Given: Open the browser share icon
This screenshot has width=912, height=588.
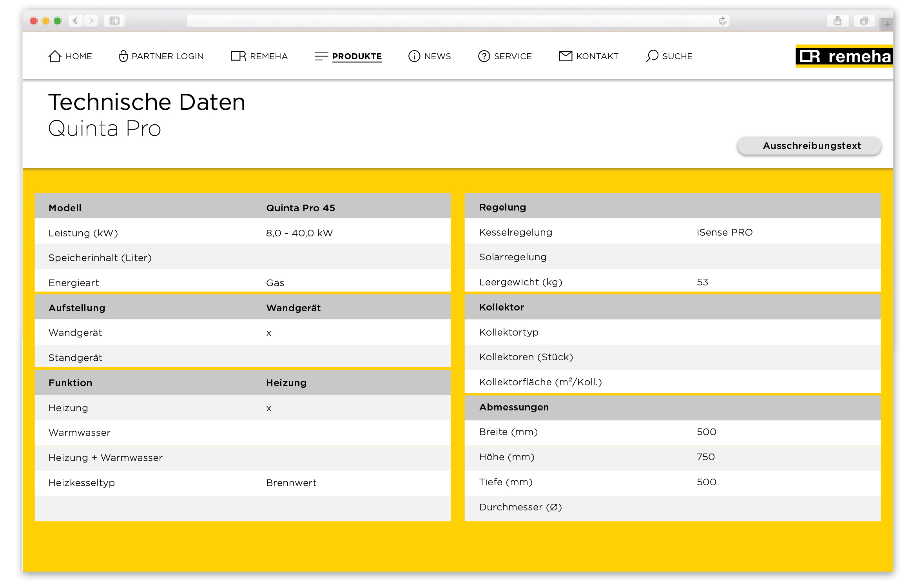Looking at the screenshot, I should (x=838, y=20).
